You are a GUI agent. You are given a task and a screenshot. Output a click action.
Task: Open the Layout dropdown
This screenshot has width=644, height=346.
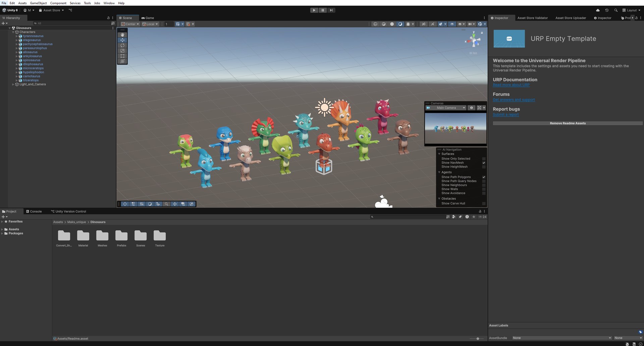click(631, 10)
